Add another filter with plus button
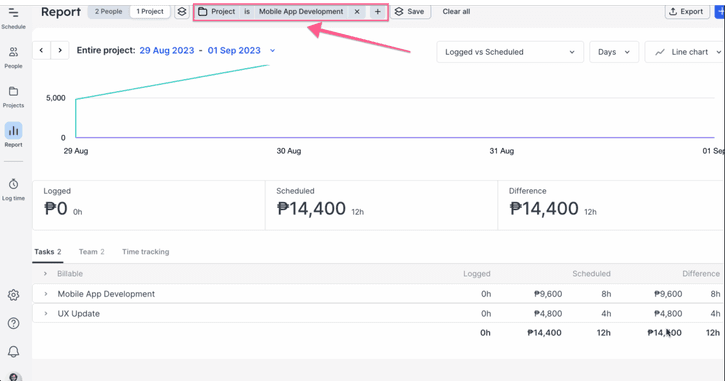This screenshot has width=725, height=381. click(x=378, y=12)
